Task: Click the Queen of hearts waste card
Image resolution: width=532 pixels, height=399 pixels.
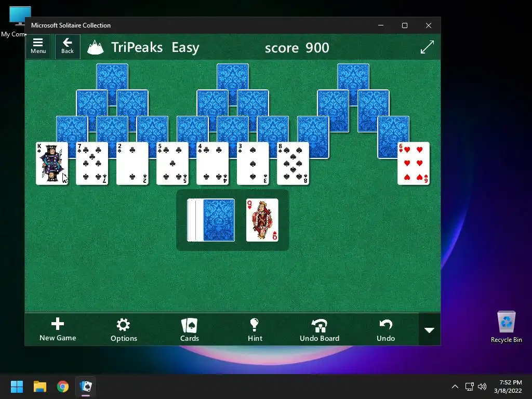Action: [262, 220]
